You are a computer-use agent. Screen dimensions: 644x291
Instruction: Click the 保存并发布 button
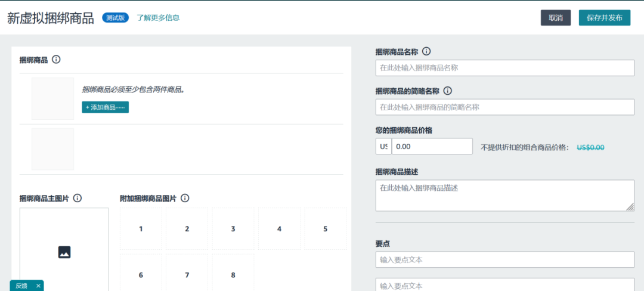[604, 18]
